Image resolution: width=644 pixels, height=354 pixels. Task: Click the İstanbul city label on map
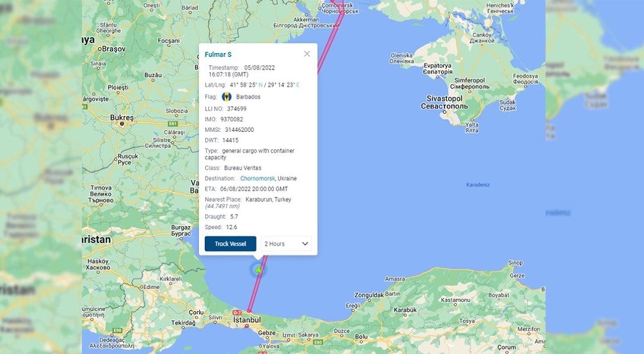point(246,320)
